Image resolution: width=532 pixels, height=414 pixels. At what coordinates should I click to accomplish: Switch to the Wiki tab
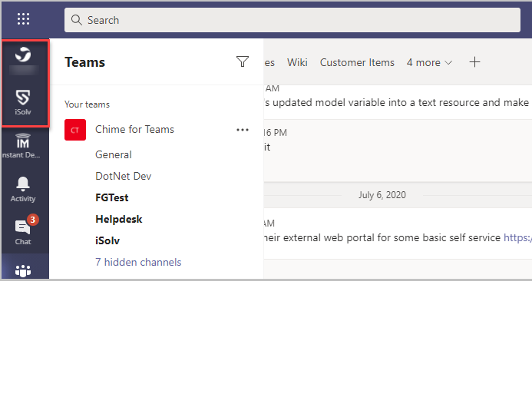click(297, 62)
